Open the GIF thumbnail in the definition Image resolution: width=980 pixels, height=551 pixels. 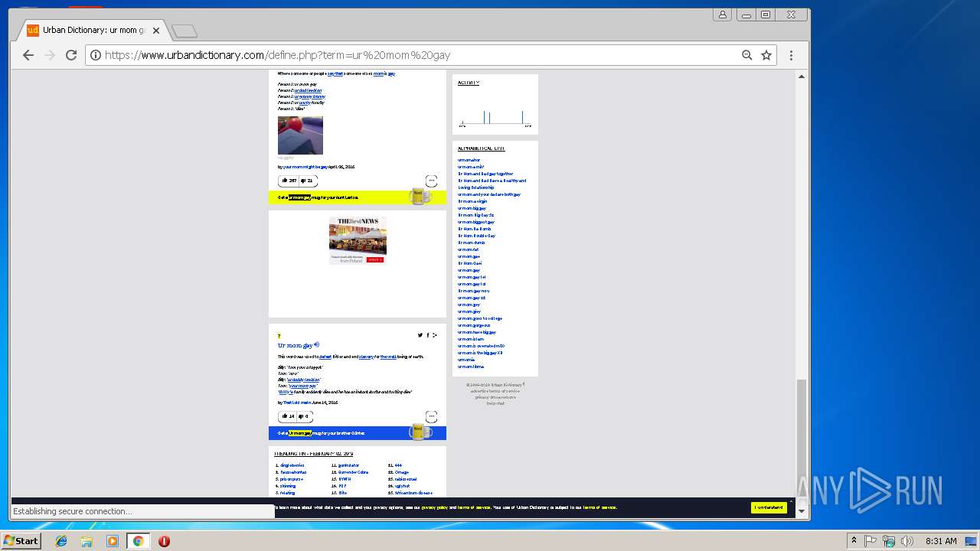pyautogui.click(x=300, y=135)
